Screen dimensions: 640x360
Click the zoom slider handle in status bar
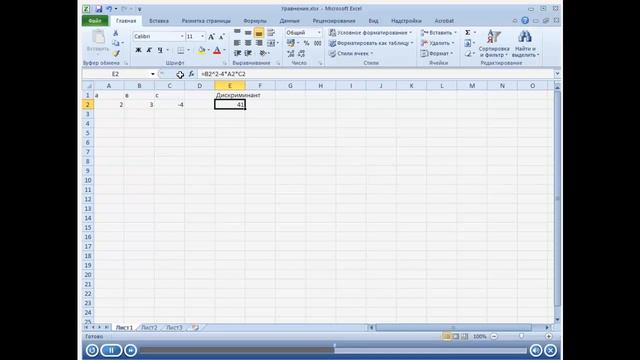coord(521,336)
